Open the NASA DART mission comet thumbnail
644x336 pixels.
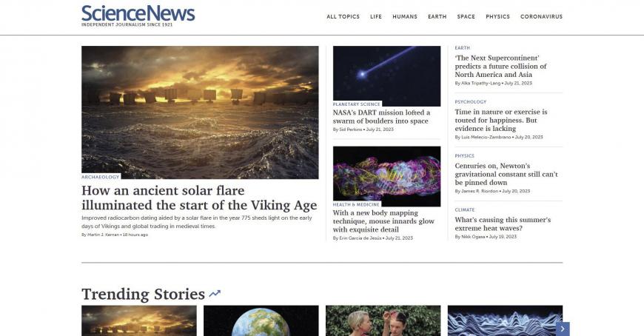[x=386, y=76]
